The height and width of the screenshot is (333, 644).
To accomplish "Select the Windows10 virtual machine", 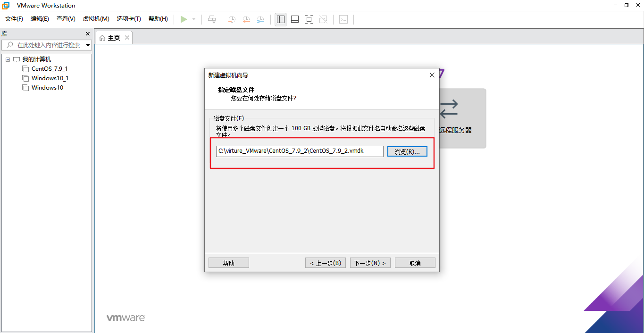I will click(47, 88).
